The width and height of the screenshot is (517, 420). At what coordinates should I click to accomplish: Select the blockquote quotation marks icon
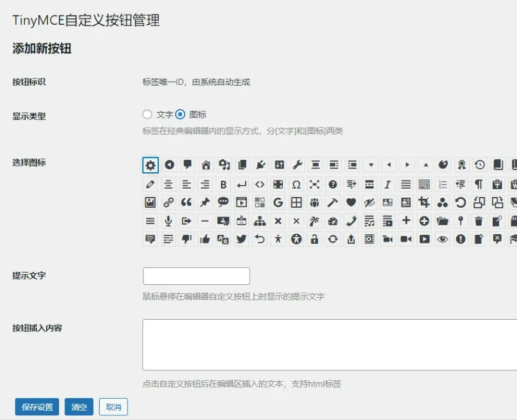[x=186, y=202]
